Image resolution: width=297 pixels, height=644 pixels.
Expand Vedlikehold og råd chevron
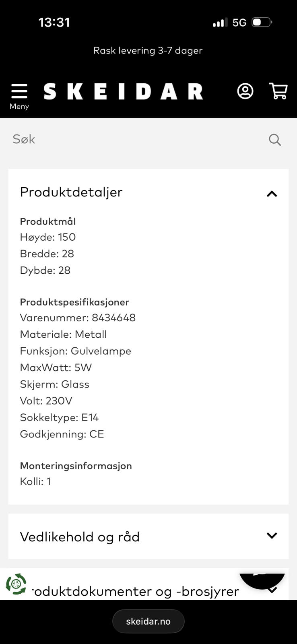(272, 536)
